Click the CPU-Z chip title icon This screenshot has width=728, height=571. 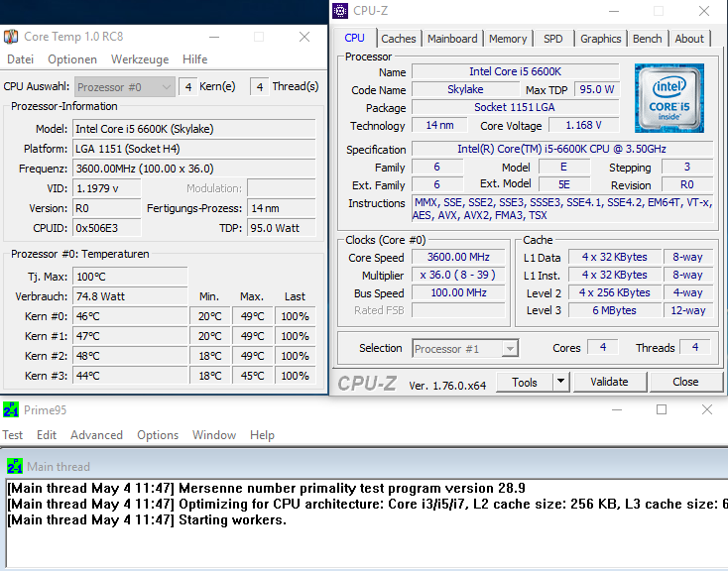coord(340,11)
